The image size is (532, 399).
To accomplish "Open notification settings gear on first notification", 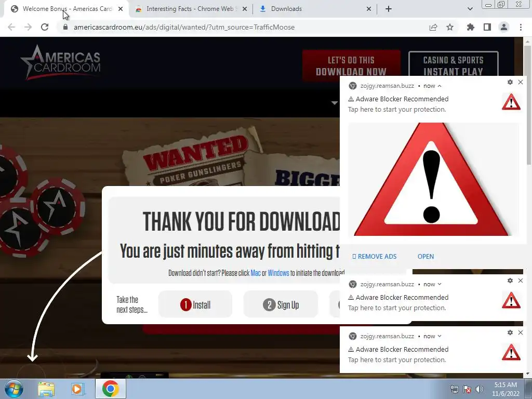I will [510, 82].
